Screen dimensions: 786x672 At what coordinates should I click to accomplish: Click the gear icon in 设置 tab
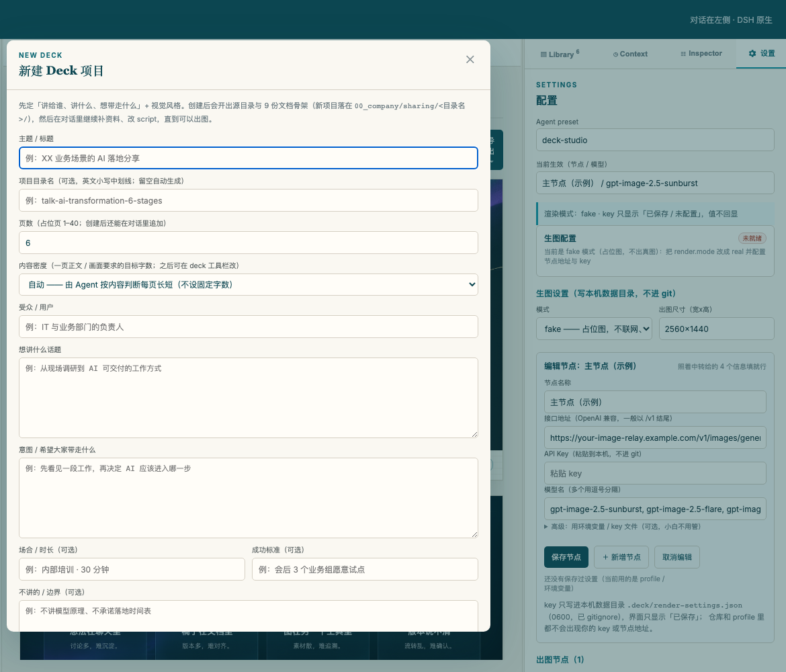(x=752, y=53)
